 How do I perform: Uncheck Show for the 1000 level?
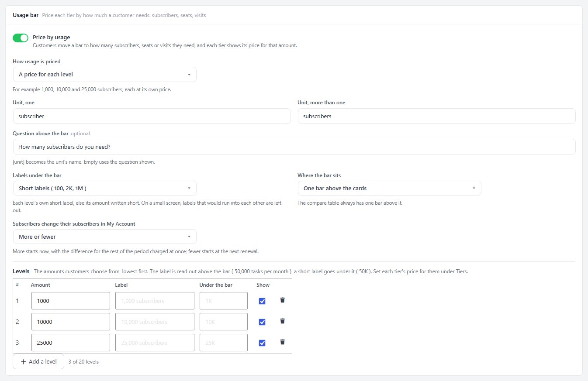point(262,301)
